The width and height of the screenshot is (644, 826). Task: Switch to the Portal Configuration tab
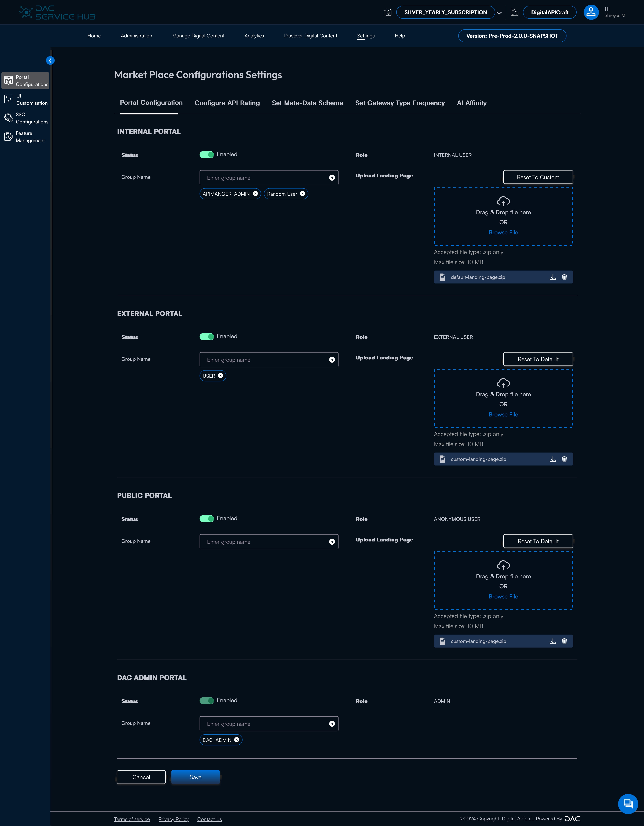pos(151,102)
